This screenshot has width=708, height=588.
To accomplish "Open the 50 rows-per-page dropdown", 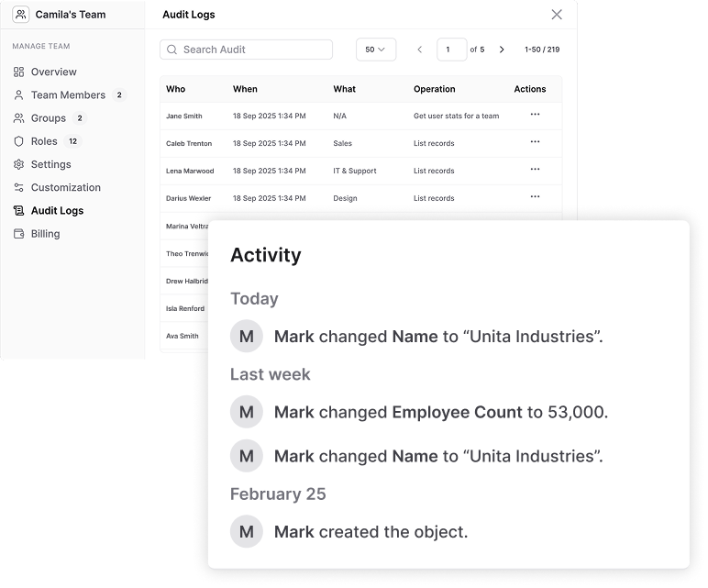I will tap(375, 50).
